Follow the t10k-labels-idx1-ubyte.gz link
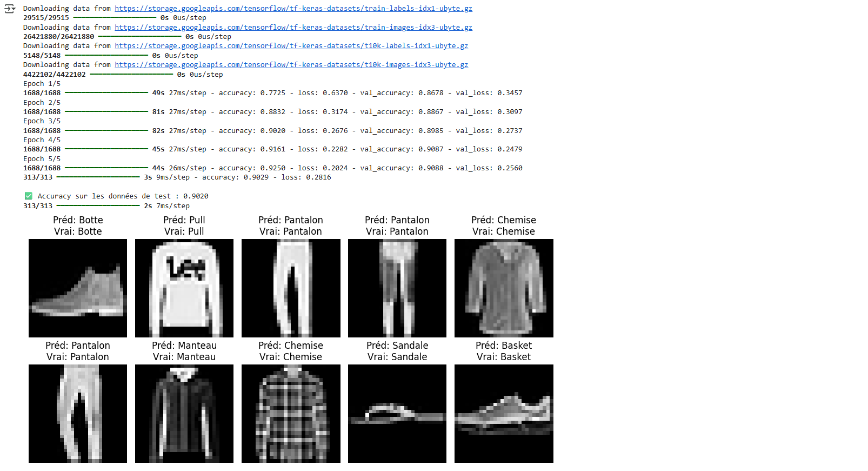 coord(291,46)
